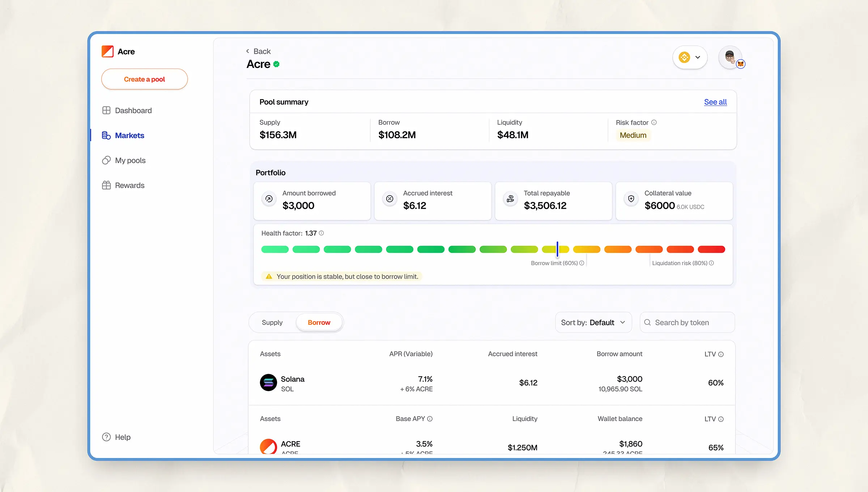Click the search magnifier icon
The height and width of the screenshot is (492, 868).
pyautogui.click(x=647, y=322)
